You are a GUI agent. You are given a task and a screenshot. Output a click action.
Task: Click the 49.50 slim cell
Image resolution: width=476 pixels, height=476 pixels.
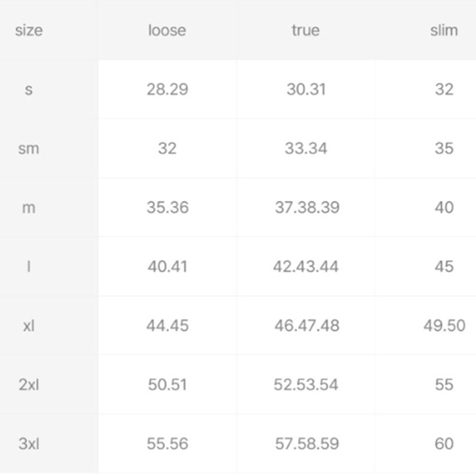pyautogui.click(x=444, y=326)
